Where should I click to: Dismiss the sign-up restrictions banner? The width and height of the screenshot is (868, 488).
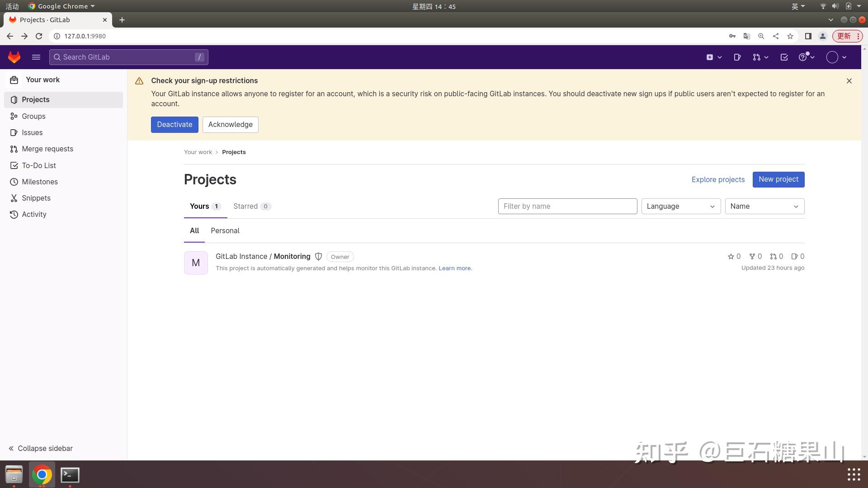tap(849, 81)
